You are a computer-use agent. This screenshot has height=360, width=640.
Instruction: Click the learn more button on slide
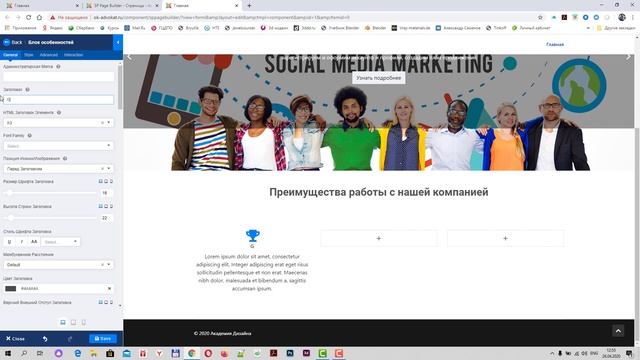pos(378,78)
